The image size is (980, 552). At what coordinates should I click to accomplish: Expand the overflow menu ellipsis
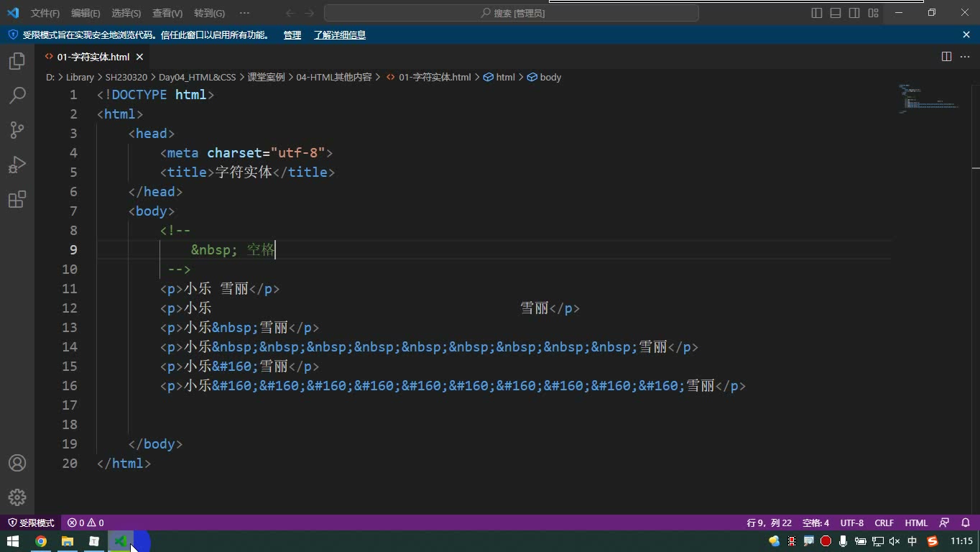[x=244, y=13]
